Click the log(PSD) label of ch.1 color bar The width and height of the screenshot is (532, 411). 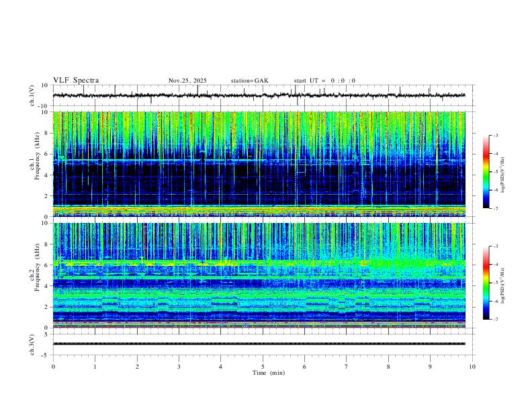pyautogui.click(x=503, y=175)
